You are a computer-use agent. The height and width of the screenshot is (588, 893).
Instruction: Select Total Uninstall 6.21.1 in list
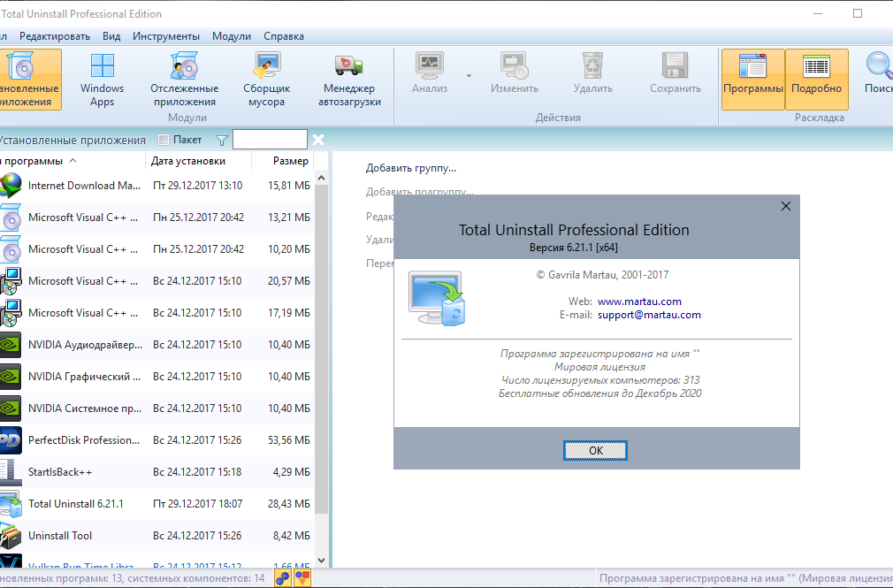[x=76, y=504]
